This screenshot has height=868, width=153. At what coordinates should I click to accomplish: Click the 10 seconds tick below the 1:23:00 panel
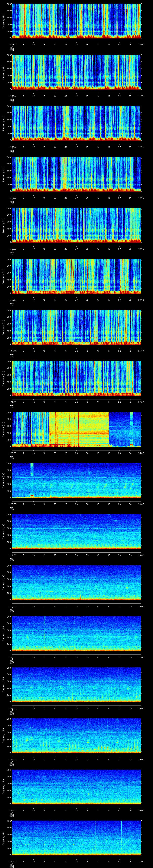click(x=34, y=504)
